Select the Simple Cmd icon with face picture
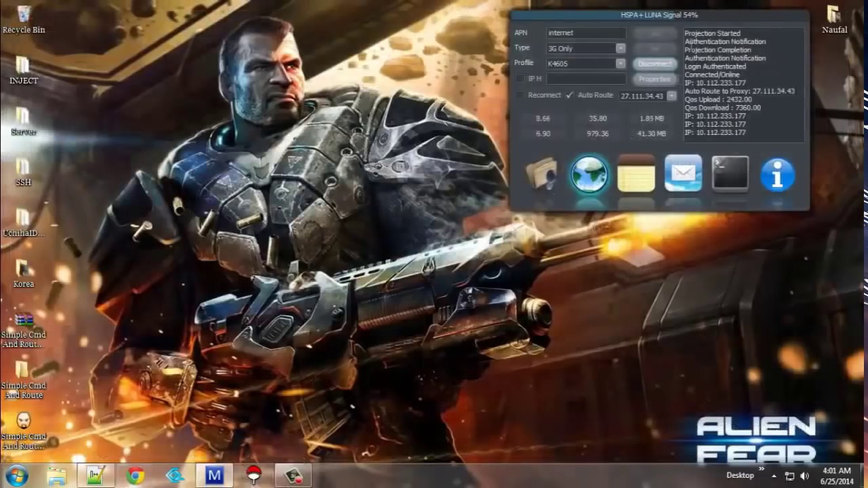This screenshot has height=488, width=868. [24, 430]
